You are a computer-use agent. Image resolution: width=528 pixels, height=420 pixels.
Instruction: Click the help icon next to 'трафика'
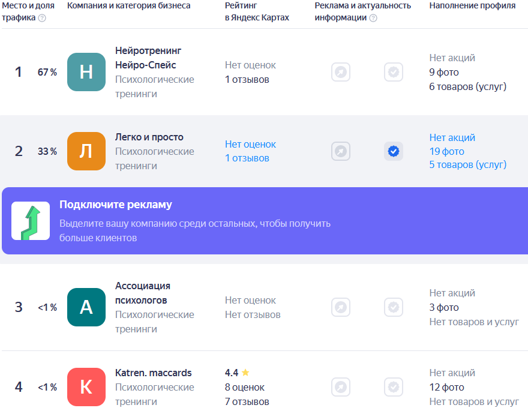[x=42, y=18]
